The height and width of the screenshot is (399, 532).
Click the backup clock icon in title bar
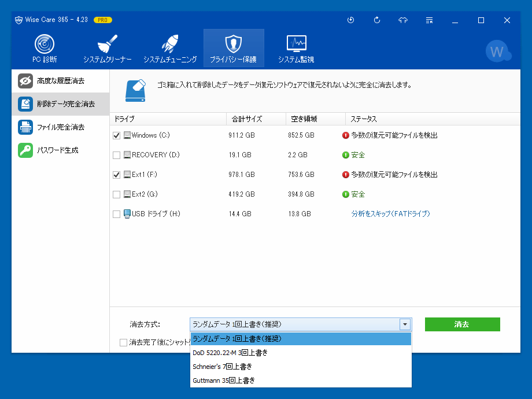[351, 20]
